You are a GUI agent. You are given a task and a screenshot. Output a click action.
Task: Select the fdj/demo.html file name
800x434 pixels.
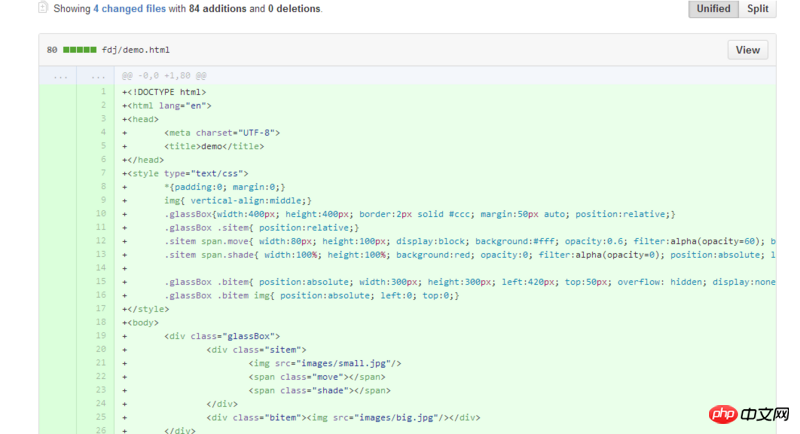pyautogui.click(x=136, y=50)
